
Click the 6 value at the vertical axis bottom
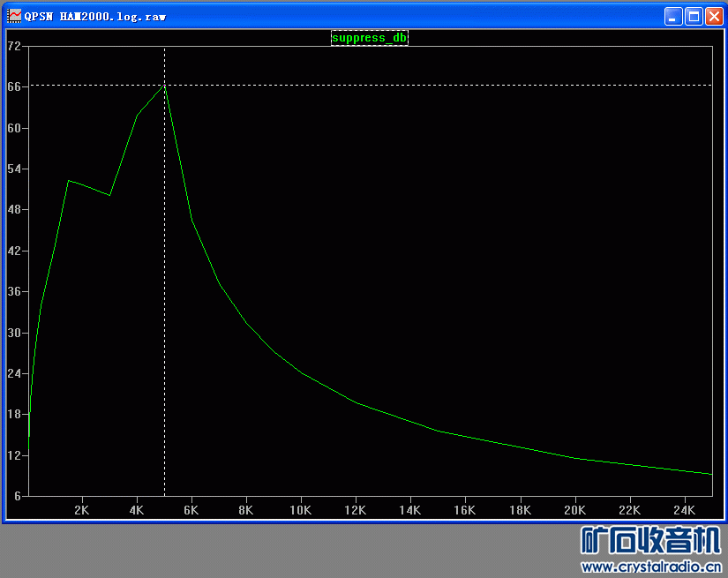click(18, 497)
